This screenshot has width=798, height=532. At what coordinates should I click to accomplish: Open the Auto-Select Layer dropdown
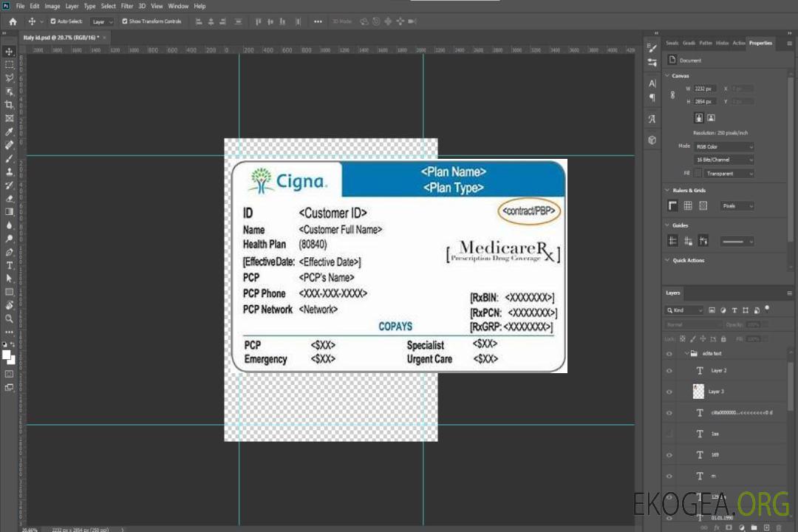(102, 21)
